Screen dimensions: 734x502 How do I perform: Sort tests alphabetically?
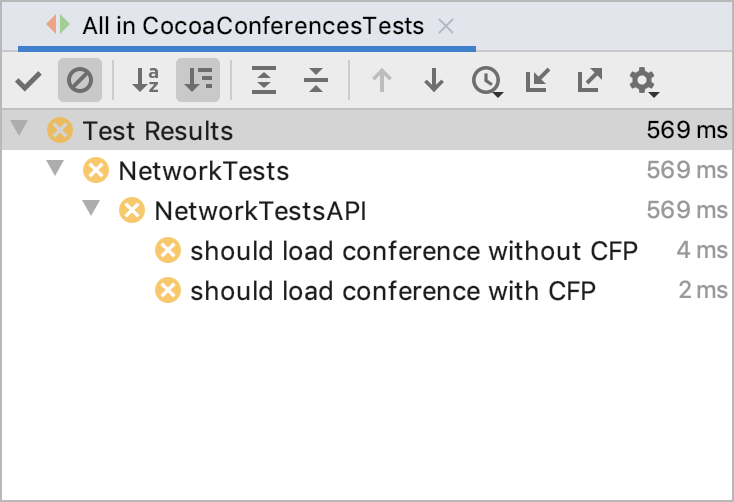(x=146, y=81)
